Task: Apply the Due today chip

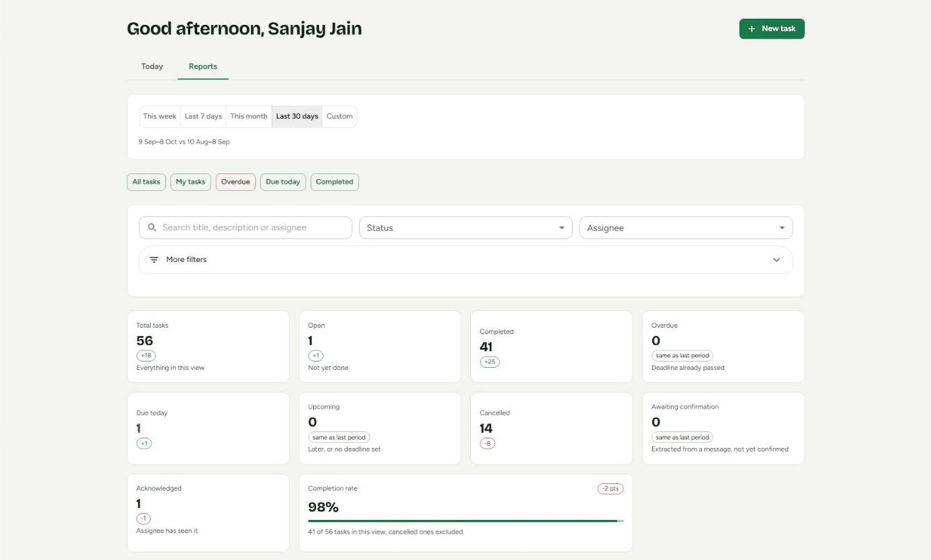Action: pyautogui.click(x=283, y=182)
